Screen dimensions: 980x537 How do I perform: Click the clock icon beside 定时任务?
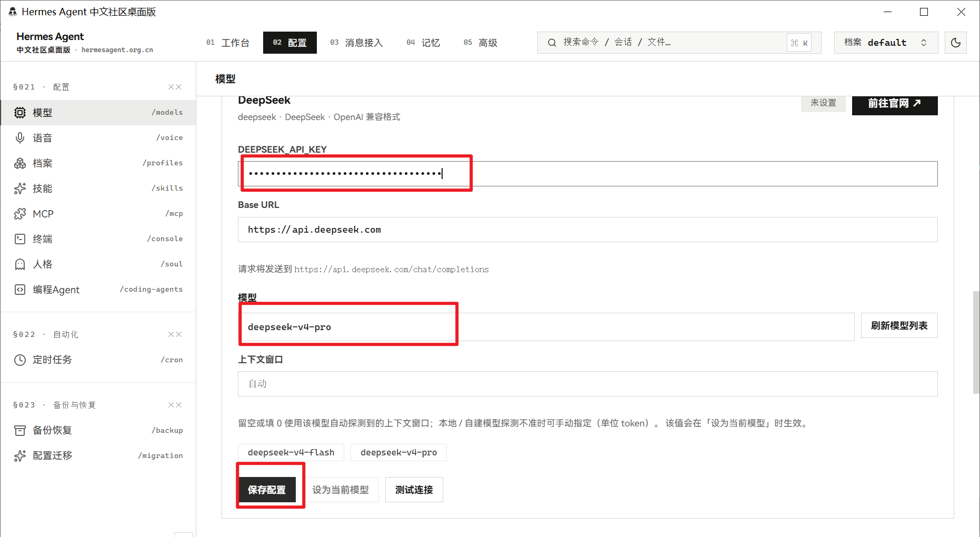point(20,360)
